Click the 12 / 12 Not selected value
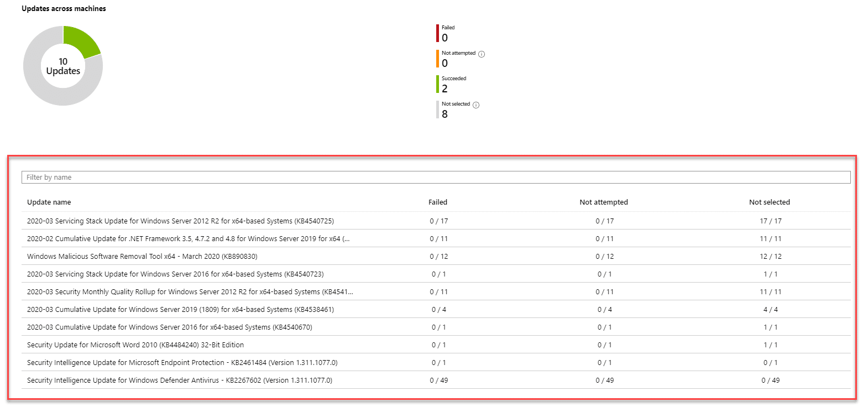Image resolution: width=868 pixels, height=417 pixels. 771,256
